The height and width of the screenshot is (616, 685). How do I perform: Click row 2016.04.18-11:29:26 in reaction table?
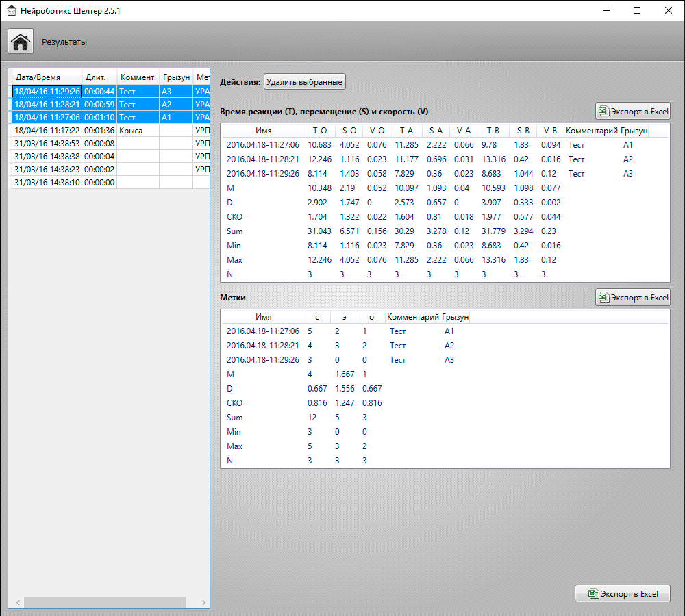pyautogui.click(x=445, y=174)
